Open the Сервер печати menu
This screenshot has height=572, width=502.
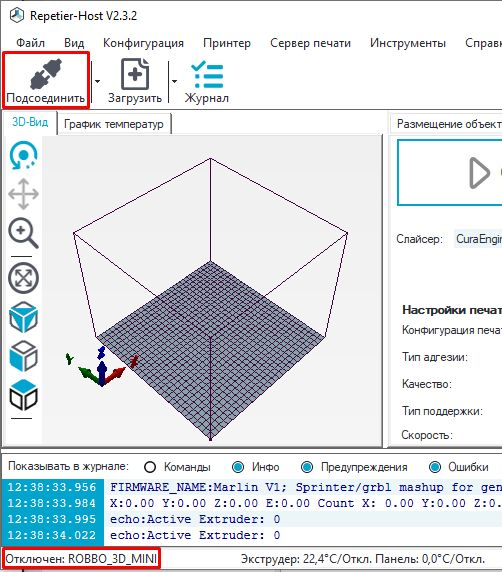pyautogui.click(x=310, y=43)
